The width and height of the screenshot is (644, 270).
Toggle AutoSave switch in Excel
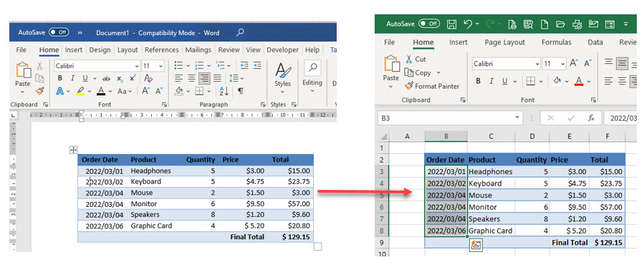(429, 24)
